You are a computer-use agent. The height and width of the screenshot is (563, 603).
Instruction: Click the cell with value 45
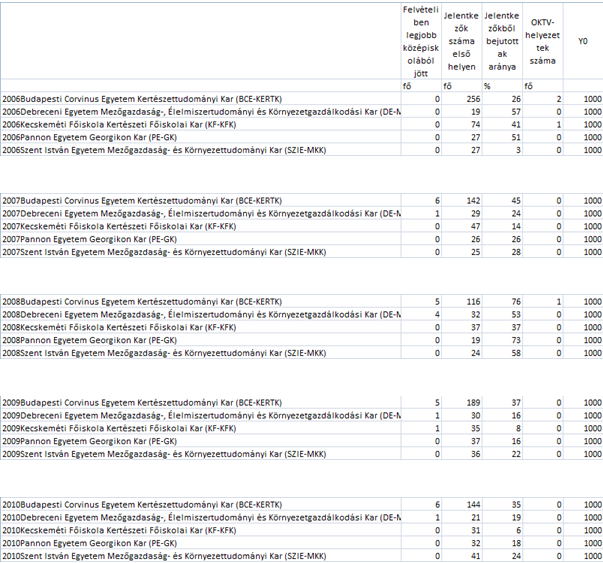point(502,200)
